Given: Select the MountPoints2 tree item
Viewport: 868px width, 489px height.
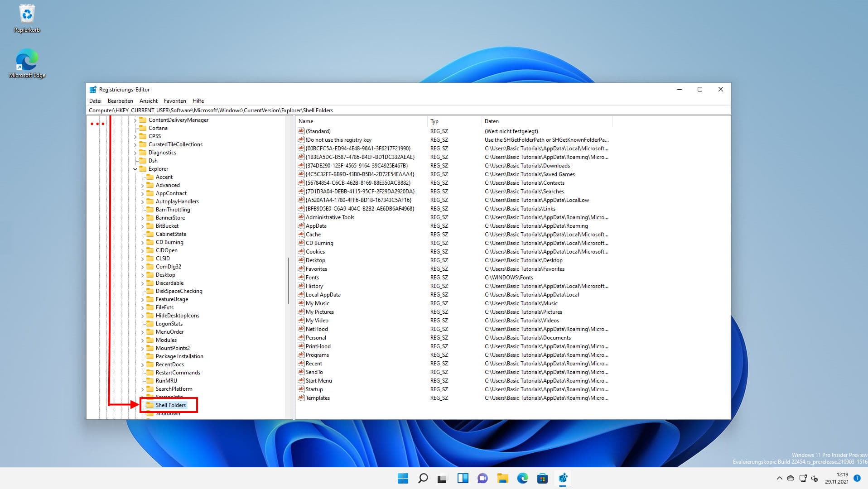Looking at the screenshot, I should point(173,348).
